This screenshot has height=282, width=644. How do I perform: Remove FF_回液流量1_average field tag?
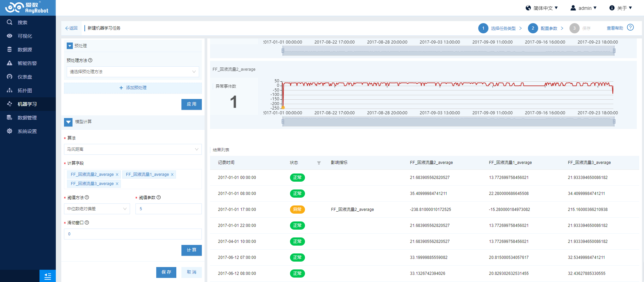(172, 175)
